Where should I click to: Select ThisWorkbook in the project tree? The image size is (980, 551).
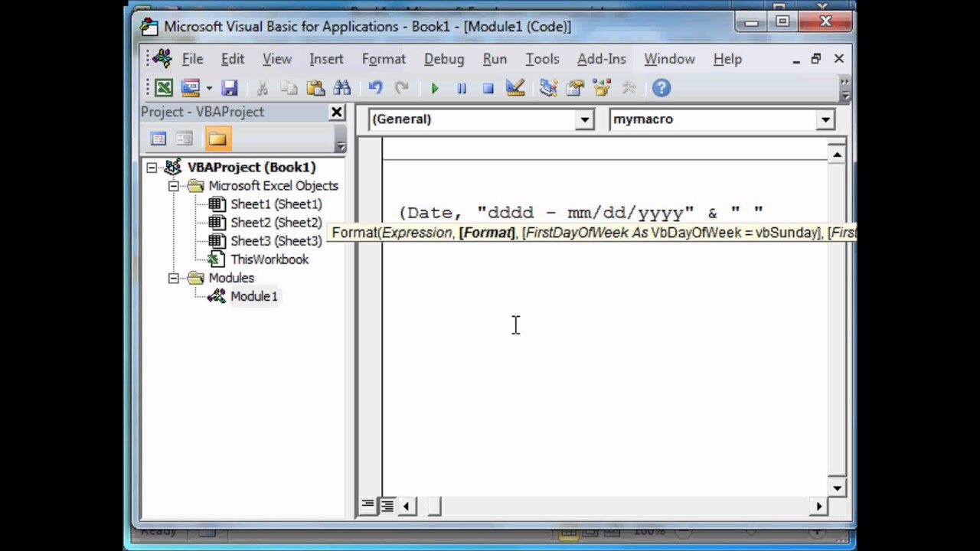point(269,259)
